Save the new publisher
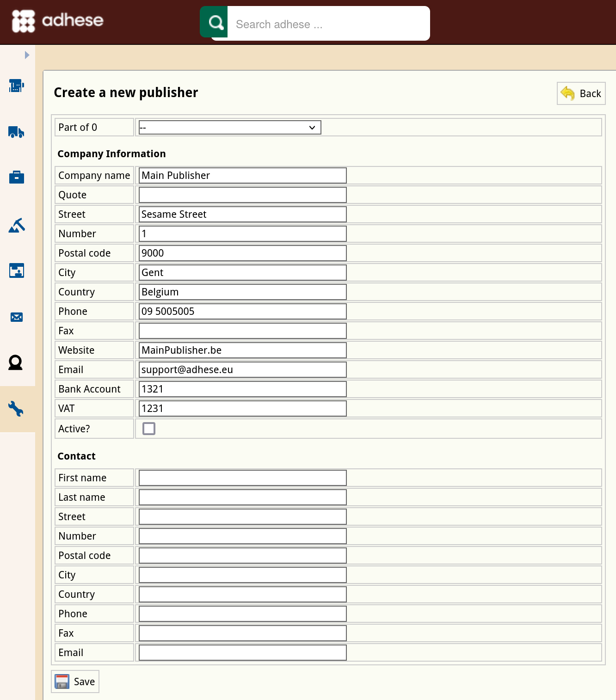The image size is (616, 700). click(x=75, y=682)
